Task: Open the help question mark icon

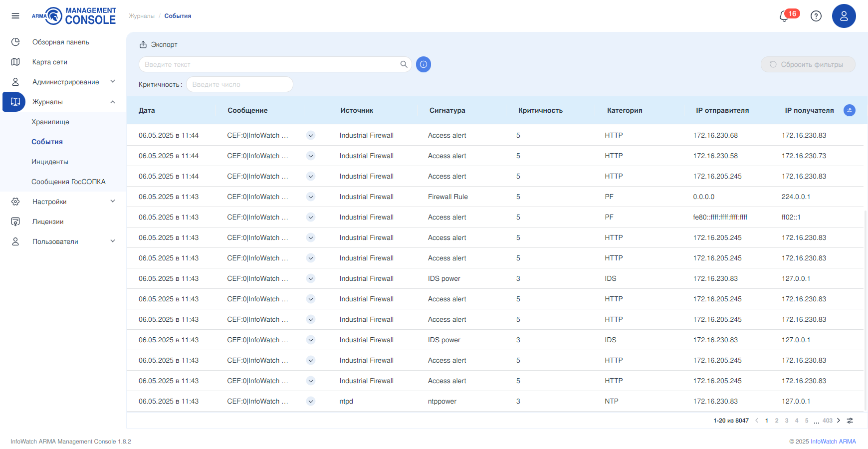Action: (816, 16)
